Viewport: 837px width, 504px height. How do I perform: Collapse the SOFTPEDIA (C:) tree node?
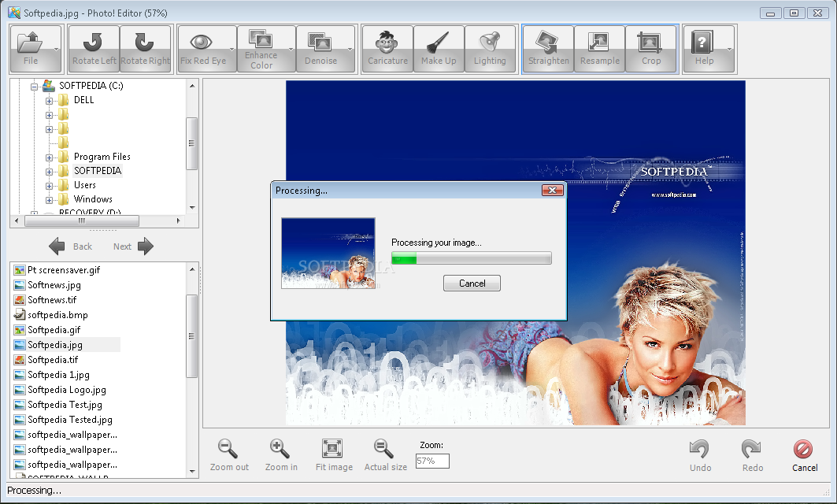coord(34,87)
